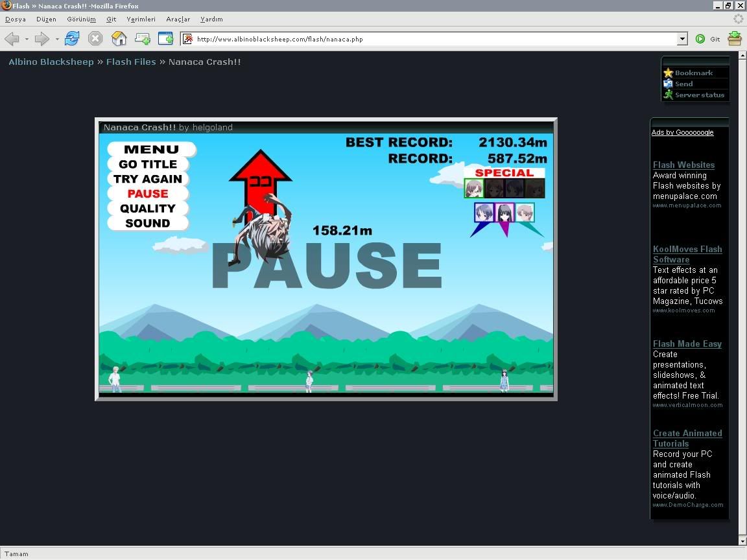Open the KoolMoves Flash Software ad link

click(x=687, y=254)
